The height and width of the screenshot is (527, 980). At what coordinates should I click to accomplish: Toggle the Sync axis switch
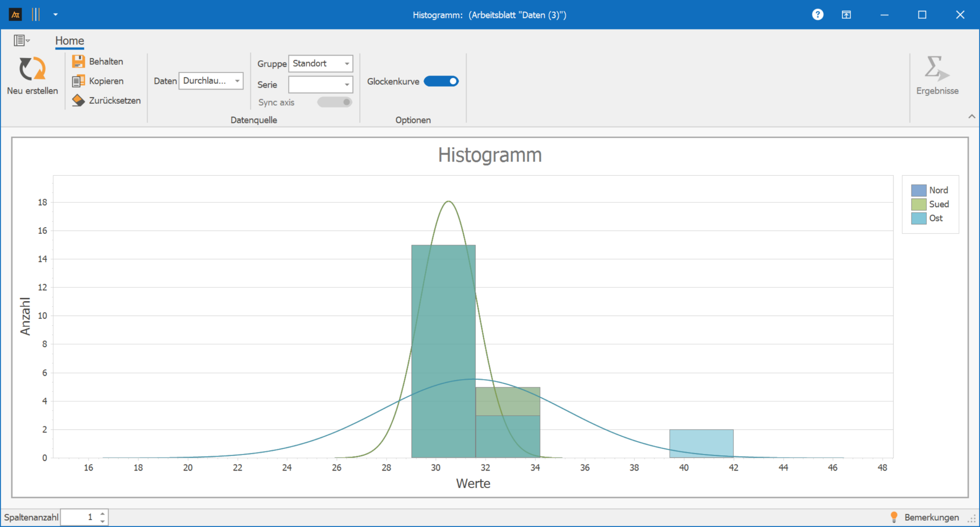[335, 102]
